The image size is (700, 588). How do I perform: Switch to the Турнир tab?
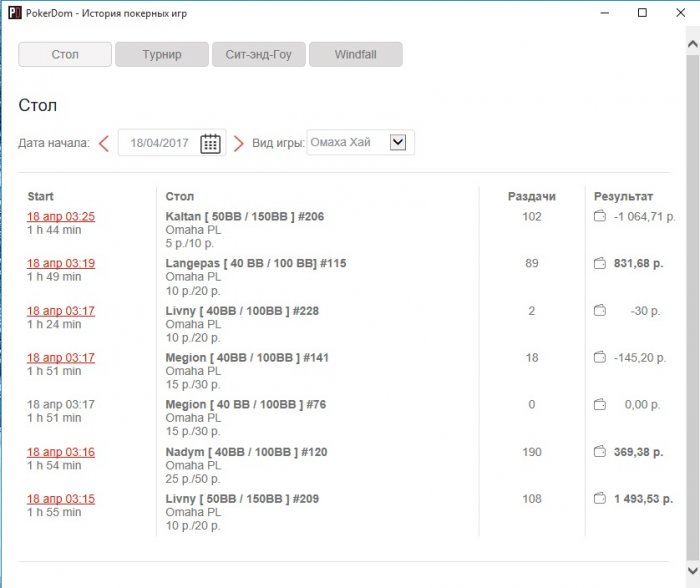click(162, 55)
